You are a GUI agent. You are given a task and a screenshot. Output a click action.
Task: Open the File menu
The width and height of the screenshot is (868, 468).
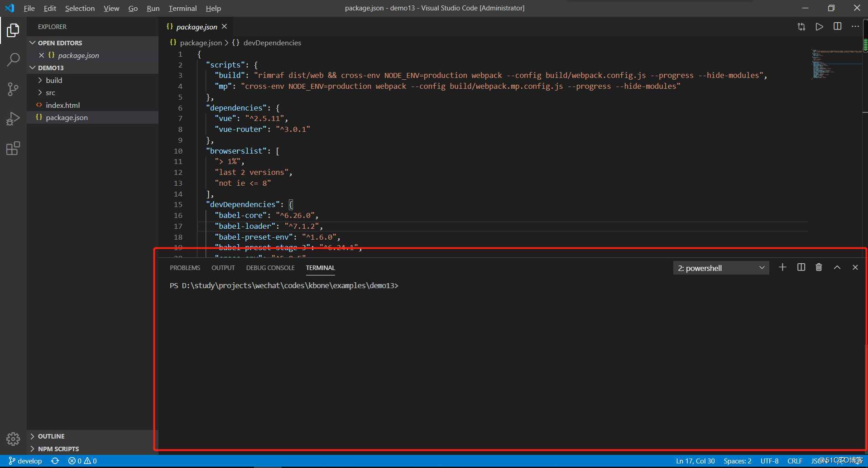point(29,8)
